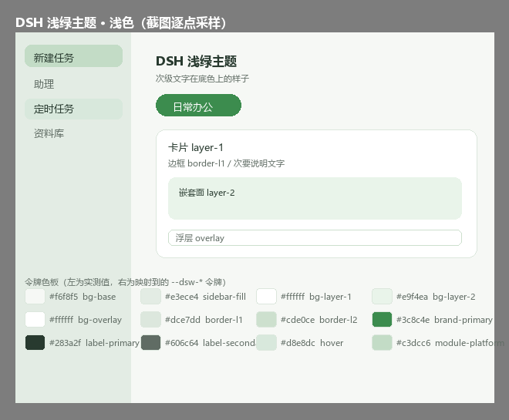Click the #e9f4ea bg-layer-2 swatch
Screen dimensions: 509x420
pyautogui.click(x=382, y=297)
